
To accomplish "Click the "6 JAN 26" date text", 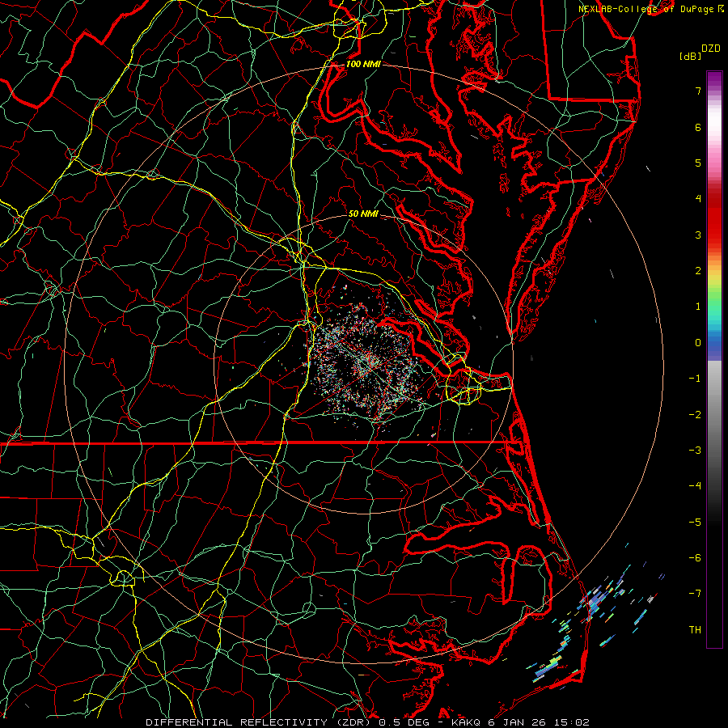I will 518,722.
